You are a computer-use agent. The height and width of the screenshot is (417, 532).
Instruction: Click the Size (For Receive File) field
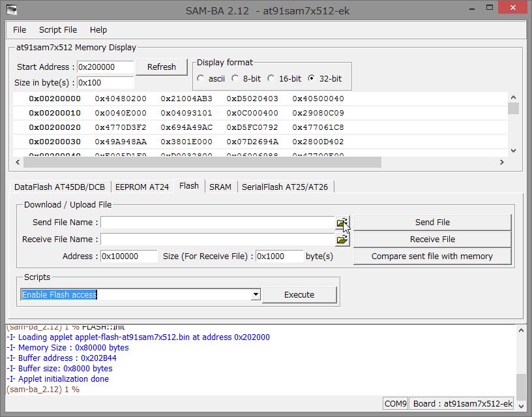tap(279, 256)
